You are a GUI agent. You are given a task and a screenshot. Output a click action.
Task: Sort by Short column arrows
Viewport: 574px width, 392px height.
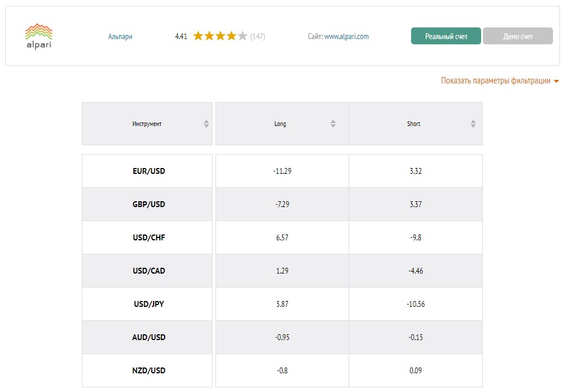473,124
